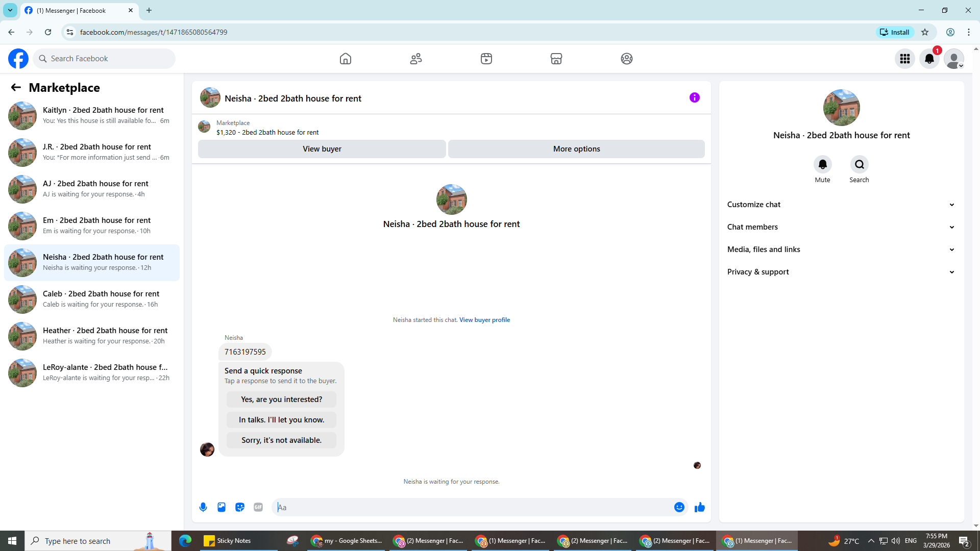Open J.R.'s house for rent conversation

tap(92, 152)
